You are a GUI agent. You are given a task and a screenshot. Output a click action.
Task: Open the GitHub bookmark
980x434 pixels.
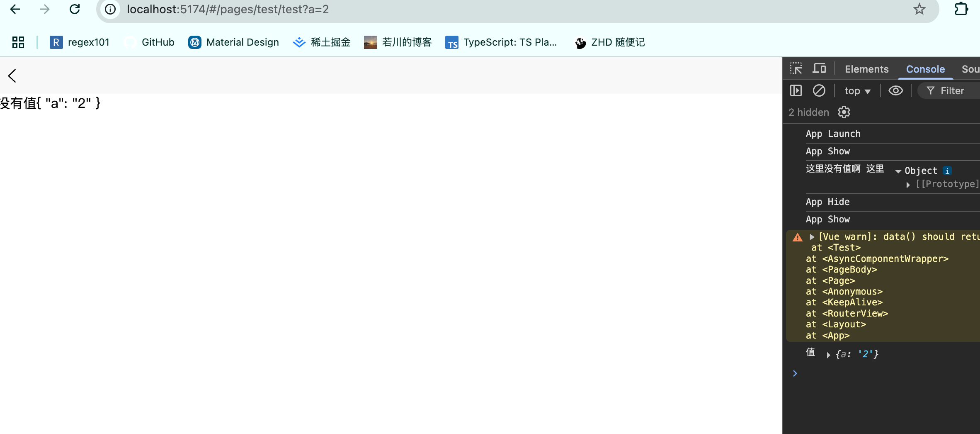(x=149, y=42)
